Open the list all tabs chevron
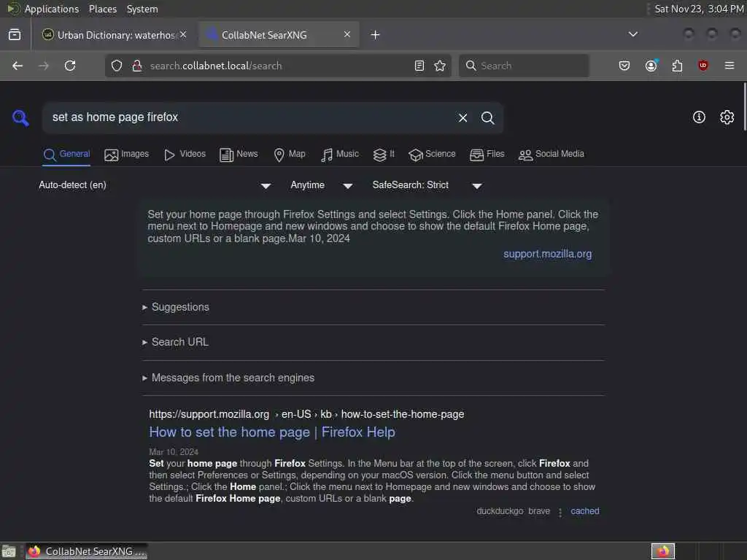This screenshot has width=747, height=560. 633,34
